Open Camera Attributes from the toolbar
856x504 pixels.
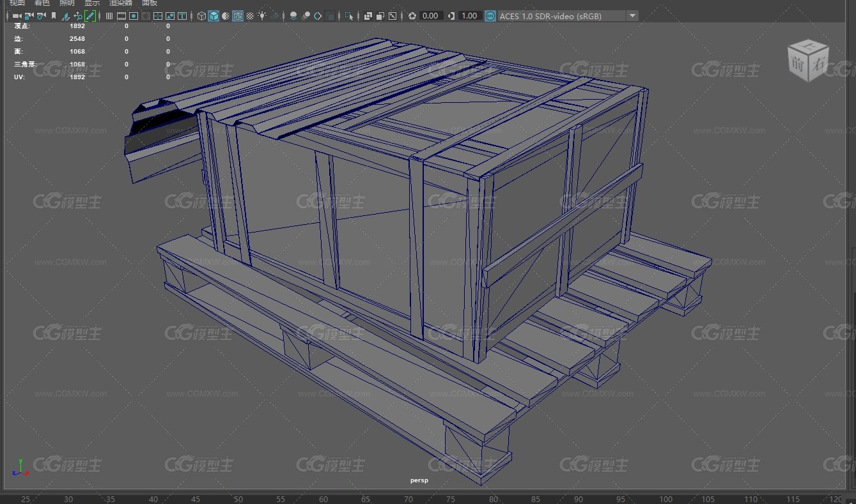(40, 16)
